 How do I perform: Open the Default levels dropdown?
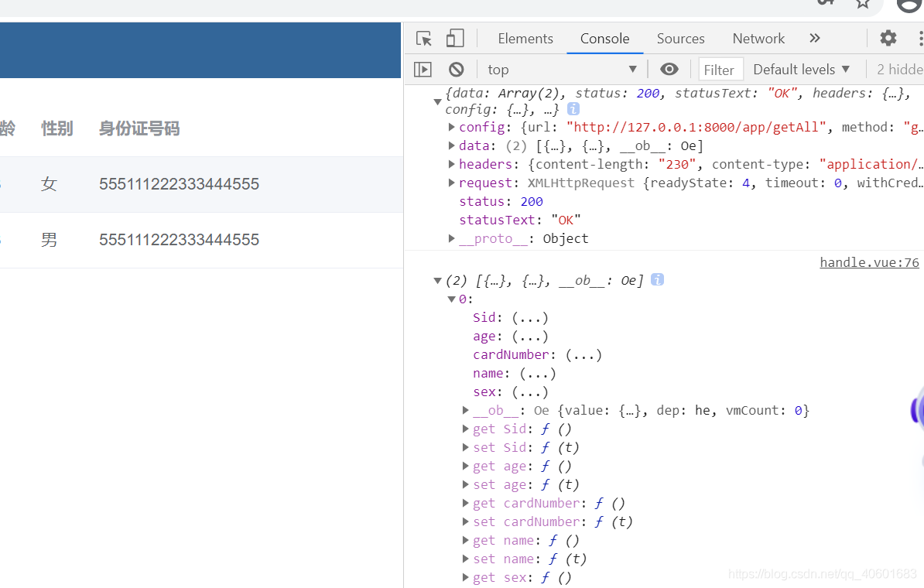pos(802,70)
